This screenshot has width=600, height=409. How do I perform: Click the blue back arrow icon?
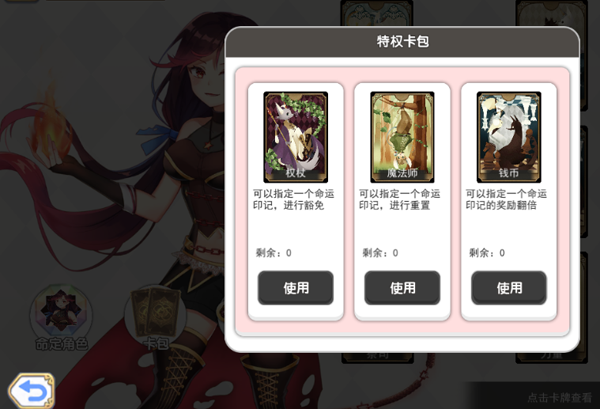click(31, 391)
